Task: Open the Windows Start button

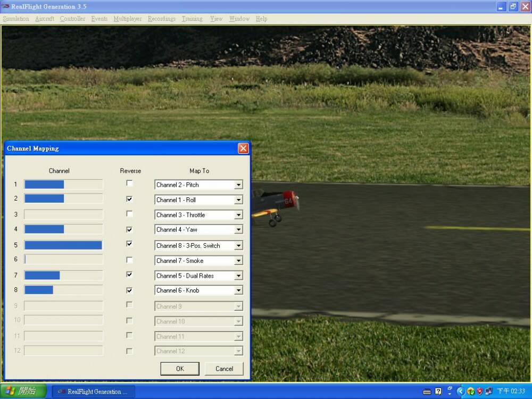Action: pos(23,391)
